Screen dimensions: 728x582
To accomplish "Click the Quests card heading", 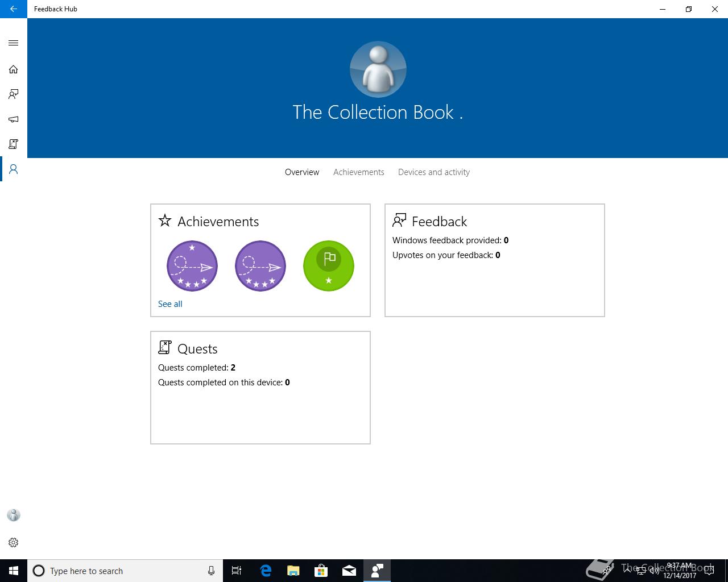I will point(197,348).
